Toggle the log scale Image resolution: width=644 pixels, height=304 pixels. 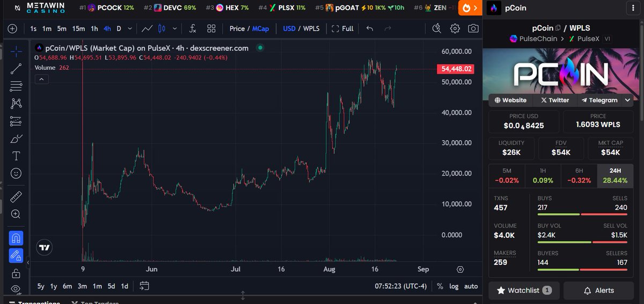click(x=454, y=286)
